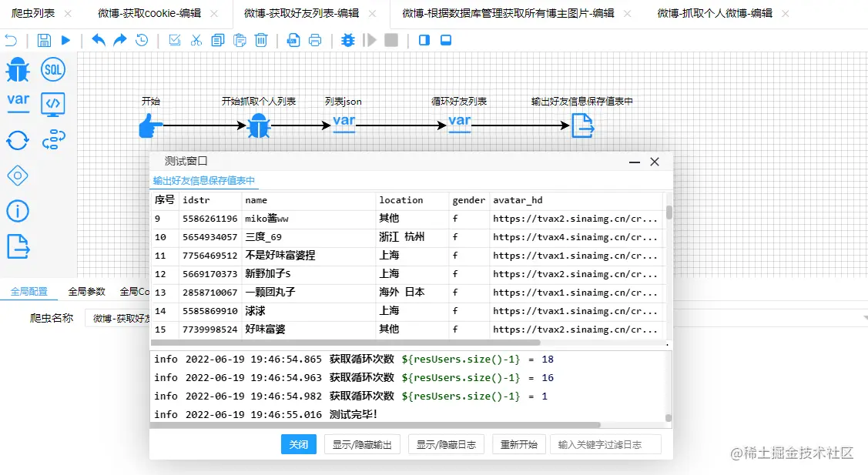
Task: Click 显示/隐藏日志 button
Action: (446, 444)
